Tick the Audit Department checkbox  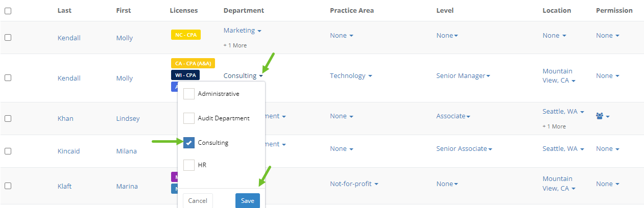pyautogui.click(x=189, y=118)
